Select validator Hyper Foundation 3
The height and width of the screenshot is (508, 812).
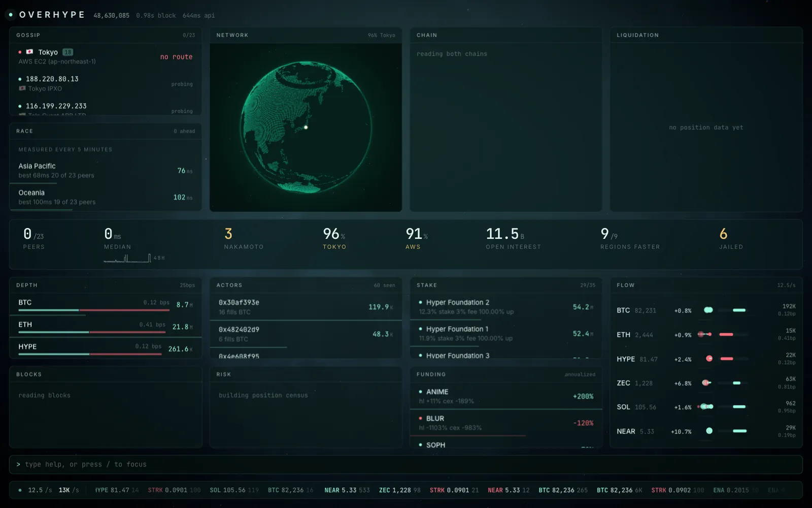click(506, 354)
